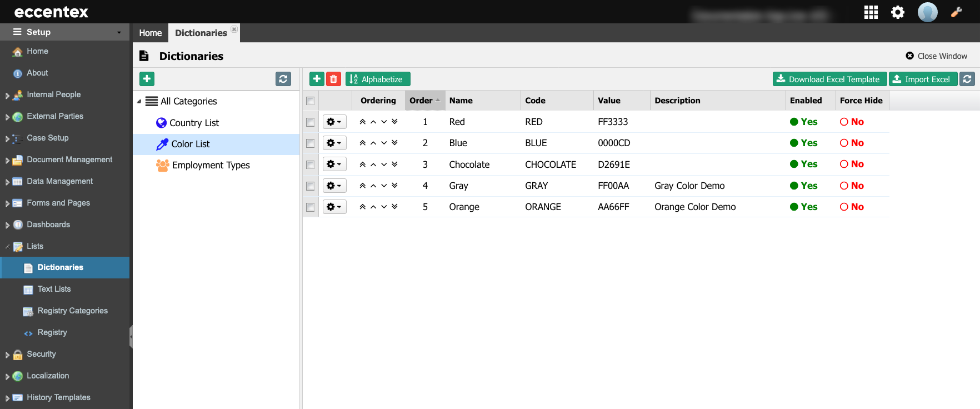Click the Dictionaries page document icon in title
The width and height of the screenshot is (980, 409).
(x=144, y=56)
